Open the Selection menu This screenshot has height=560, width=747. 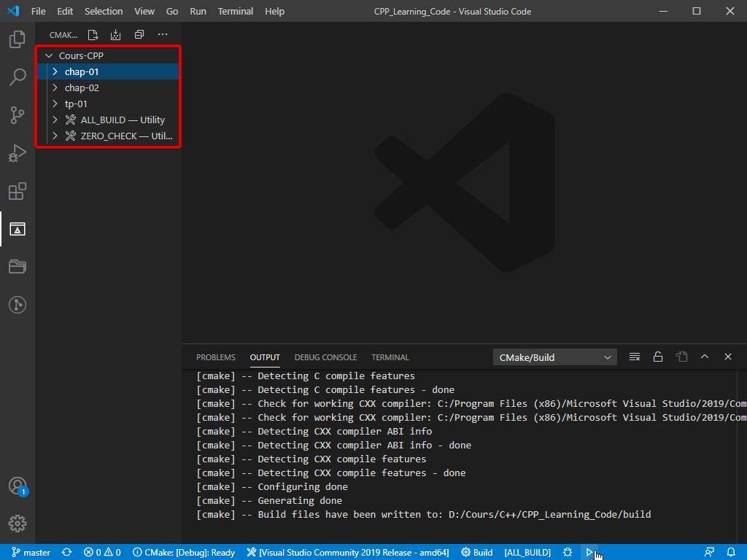click(104, 12)
